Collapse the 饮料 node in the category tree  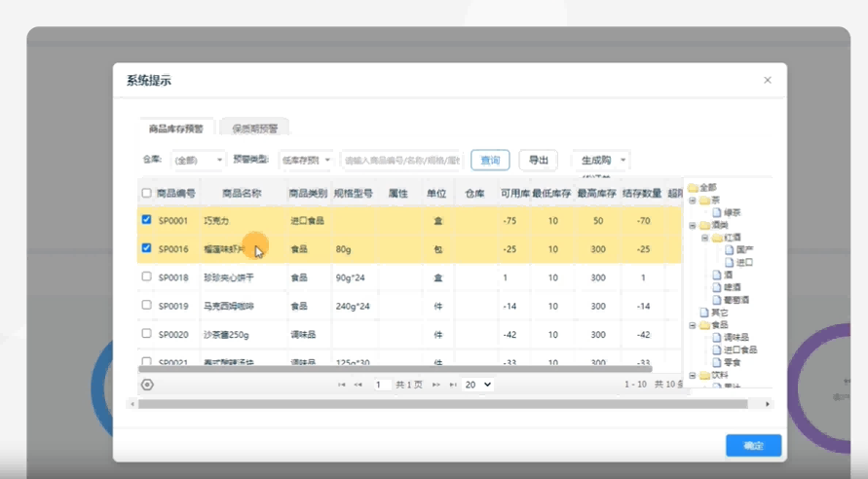point(692,375)
